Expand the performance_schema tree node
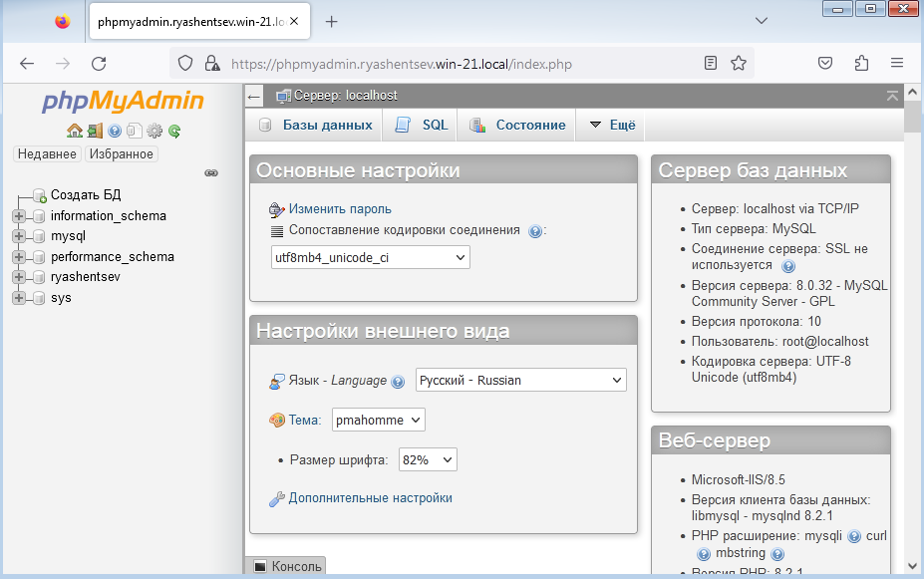The height and width of the screenshot is (579, 924). 19,257
